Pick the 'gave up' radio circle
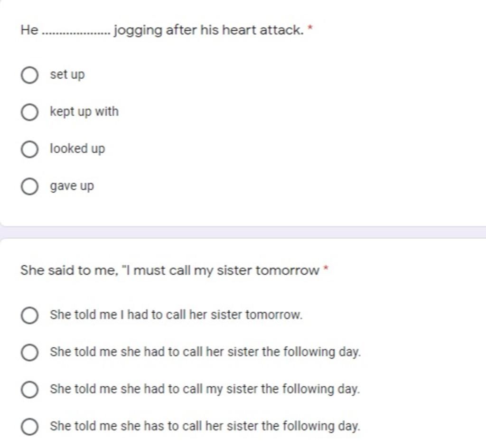 coord(30,186)
